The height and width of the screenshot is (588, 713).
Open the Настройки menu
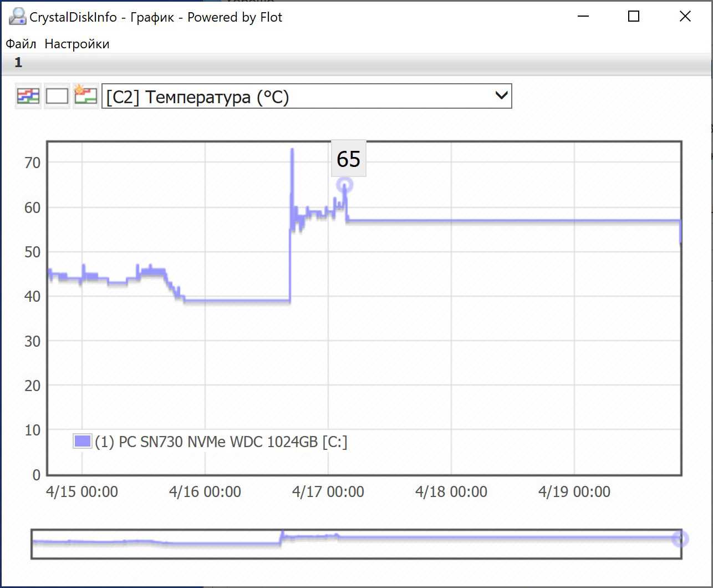tap(77, 44)
